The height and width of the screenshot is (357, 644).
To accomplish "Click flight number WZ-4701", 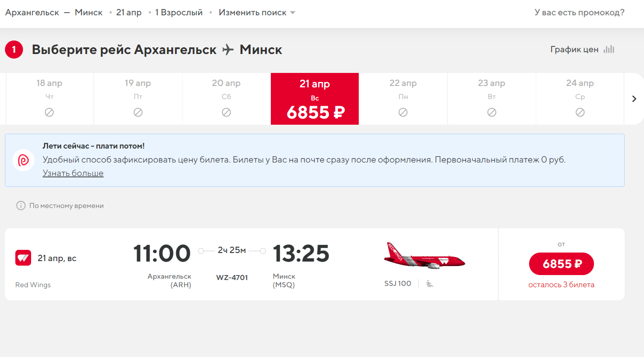I will click(232, 277).
